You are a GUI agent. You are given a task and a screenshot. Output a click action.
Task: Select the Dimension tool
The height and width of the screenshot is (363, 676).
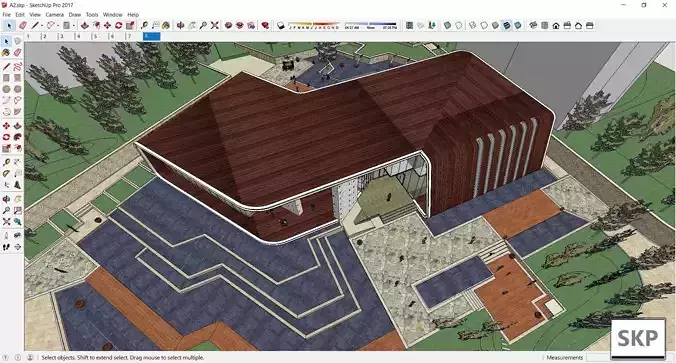[x=17, y=162]
